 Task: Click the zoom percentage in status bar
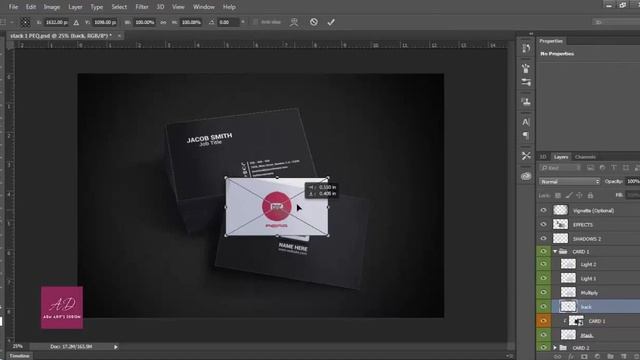18,346
